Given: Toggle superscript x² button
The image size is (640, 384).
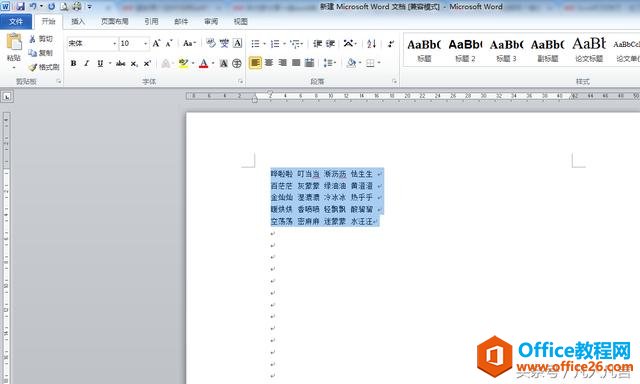Looking at the screenshot, I should (x=147, y=63).
